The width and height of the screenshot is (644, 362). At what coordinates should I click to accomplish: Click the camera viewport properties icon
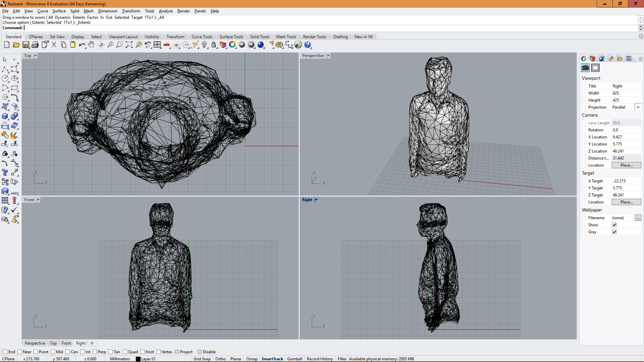coord(585,68)
